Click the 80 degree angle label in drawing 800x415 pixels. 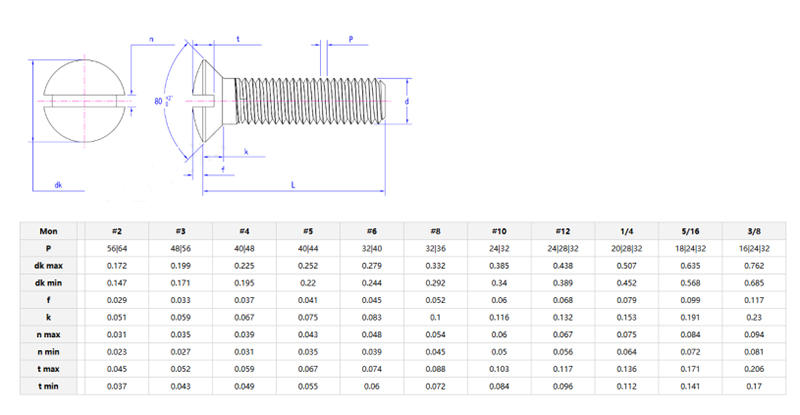[x=159, y=102]
